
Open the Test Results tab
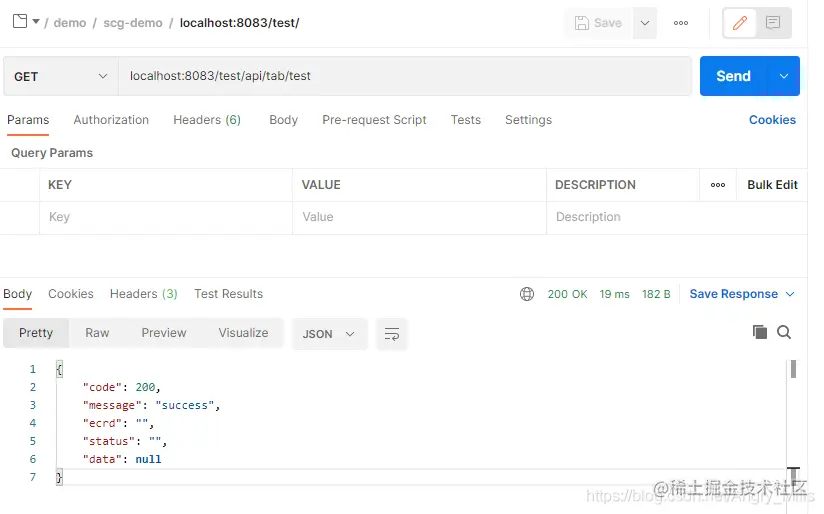tap(229, 294)
